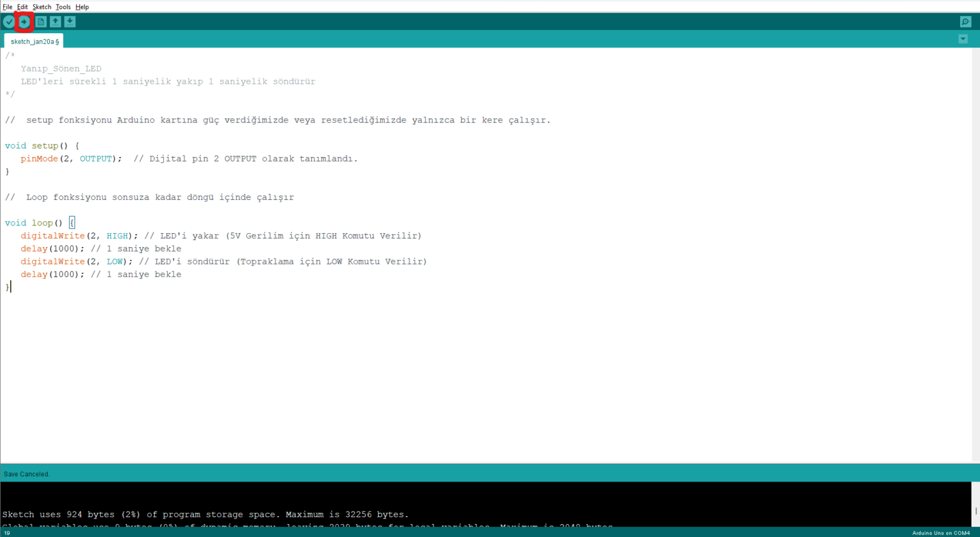
Task: Open the Help menu
Action: coord(82,7)
